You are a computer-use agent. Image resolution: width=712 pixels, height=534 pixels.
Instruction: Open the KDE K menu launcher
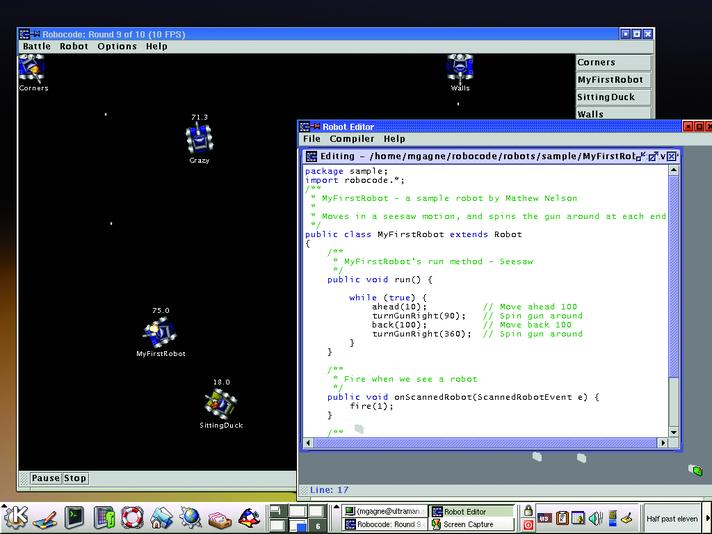(x=16, y=516)
